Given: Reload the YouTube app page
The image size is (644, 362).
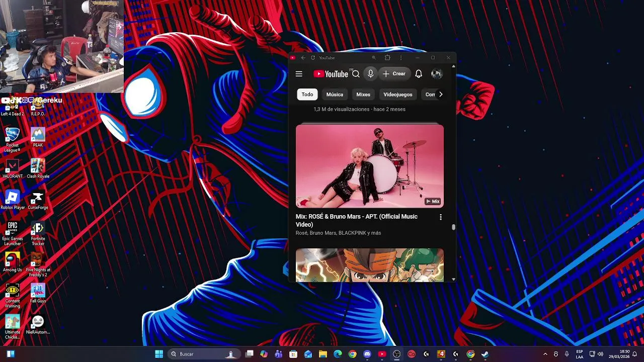Looking at the screenshot, I should (x=313, y=58).
